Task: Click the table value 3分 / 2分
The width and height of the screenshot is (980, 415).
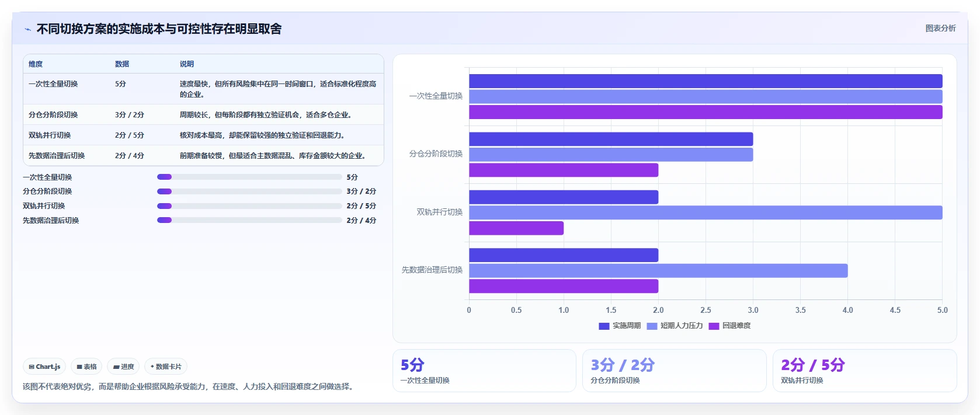Action: click(130, 115)
